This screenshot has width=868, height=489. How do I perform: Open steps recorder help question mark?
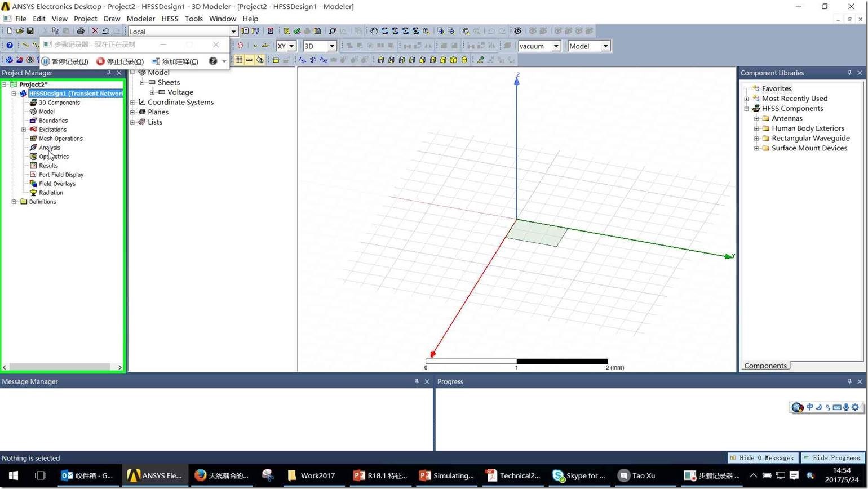coord(213,61)
